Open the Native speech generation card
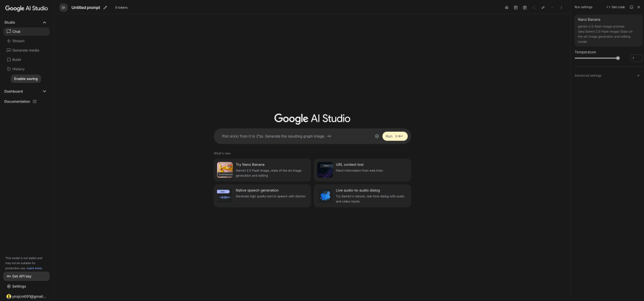 pyautogui.click(x=262, y=196)
